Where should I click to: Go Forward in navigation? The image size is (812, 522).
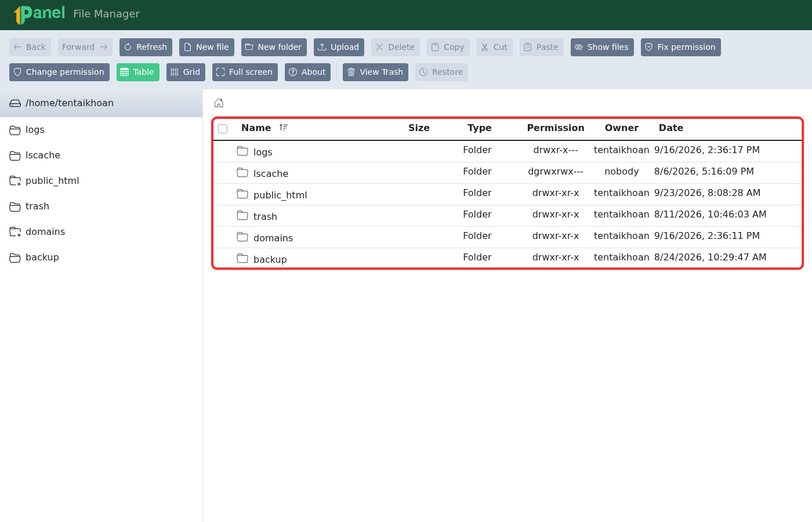tap(85, 47)
